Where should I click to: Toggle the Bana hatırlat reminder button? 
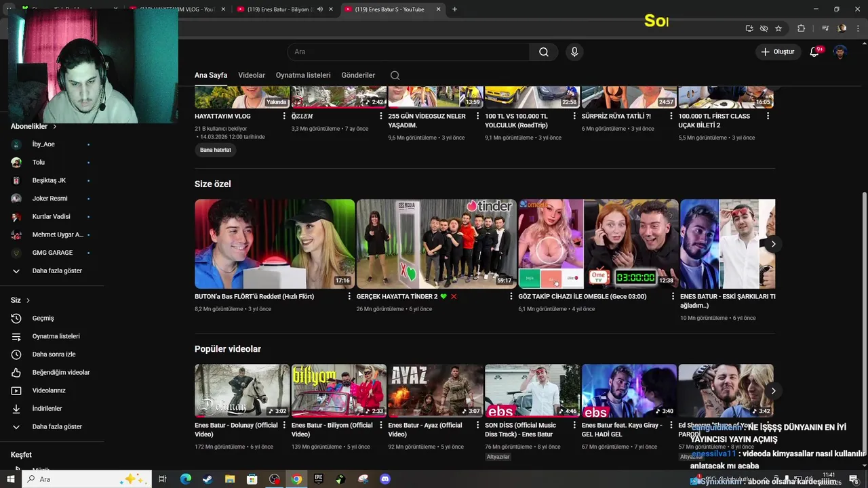tap(216, 150)
